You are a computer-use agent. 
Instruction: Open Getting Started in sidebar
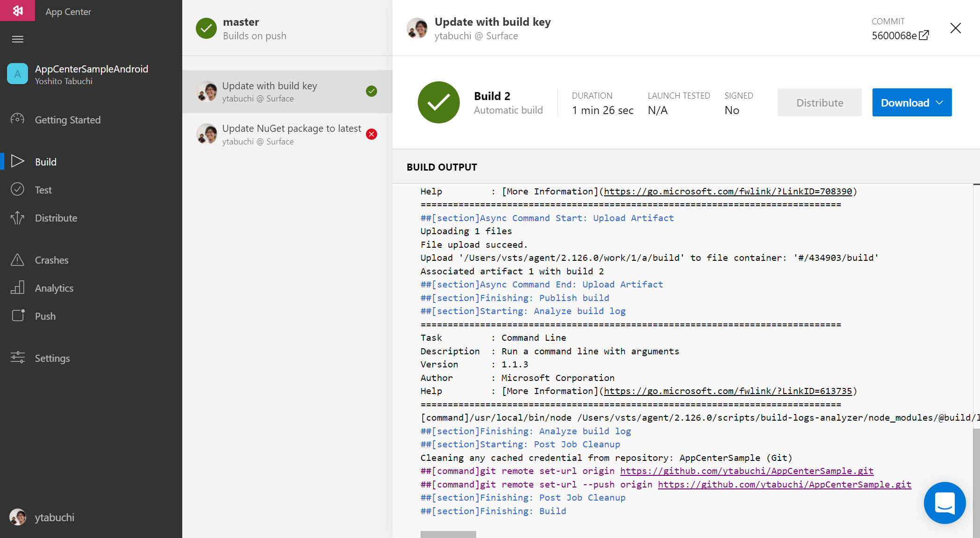click(x=67, y=120)
